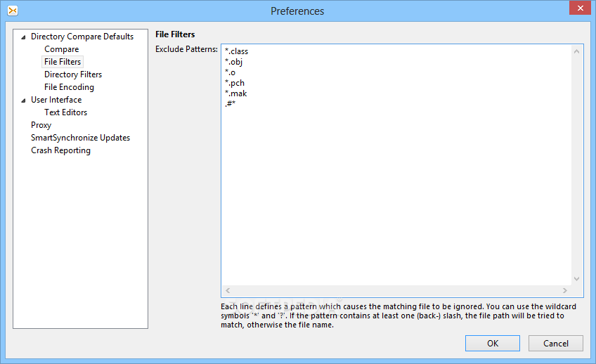Click the Exclude Patterns label
Screen dimensions: 596x364
186,49
